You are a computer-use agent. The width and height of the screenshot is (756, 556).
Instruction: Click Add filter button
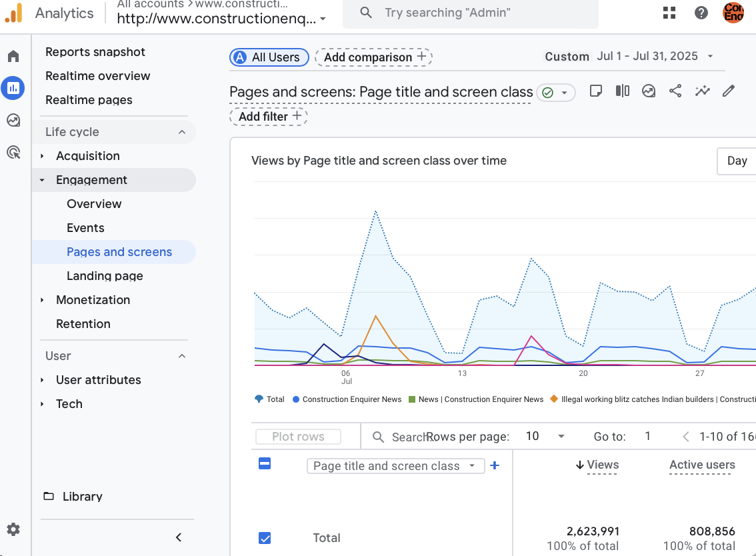coord(269,117)
